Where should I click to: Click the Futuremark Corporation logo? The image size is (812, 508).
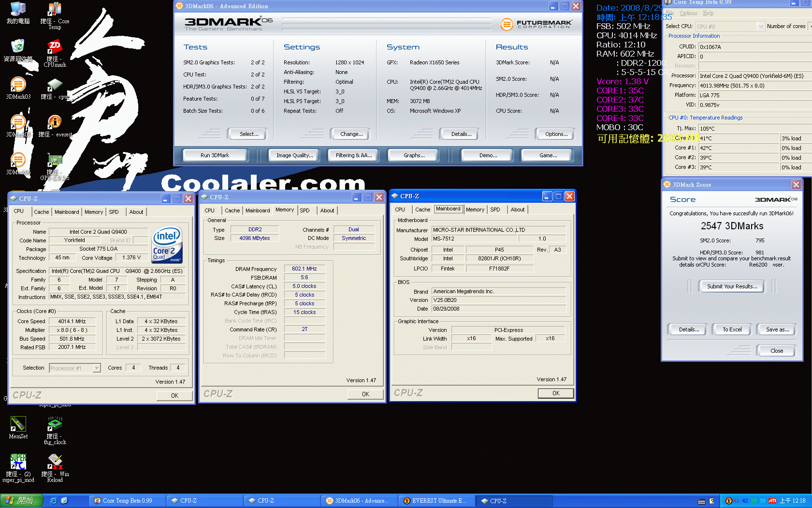(x=536, y=24)
